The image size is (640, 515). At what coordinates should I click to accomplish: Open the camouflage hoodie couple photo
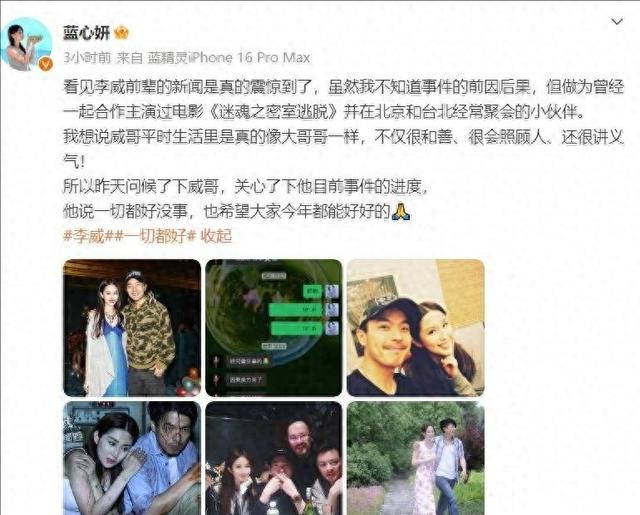(132, 328)
